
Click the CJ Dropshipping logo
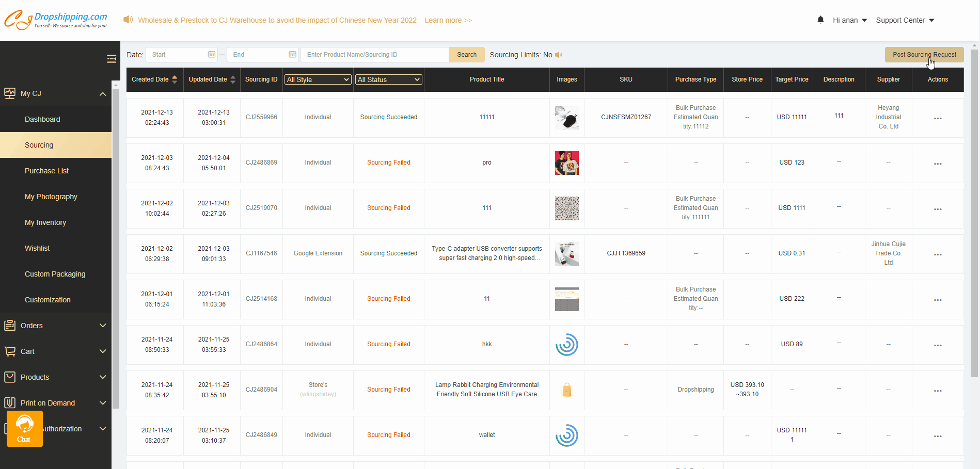[56, 20]
